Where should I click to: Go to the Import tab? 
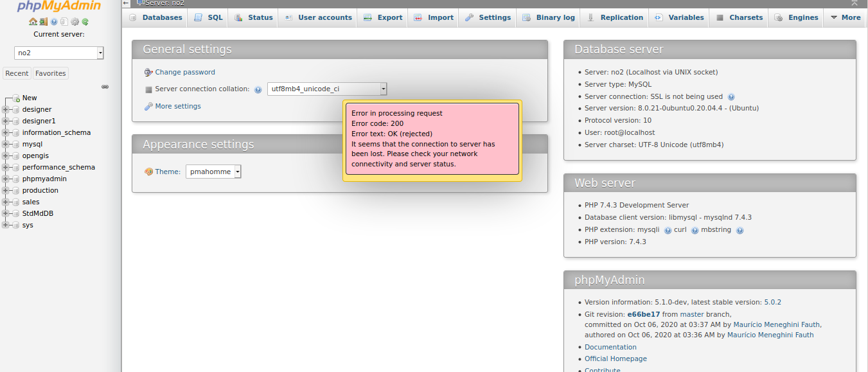(x=434, y=17)
